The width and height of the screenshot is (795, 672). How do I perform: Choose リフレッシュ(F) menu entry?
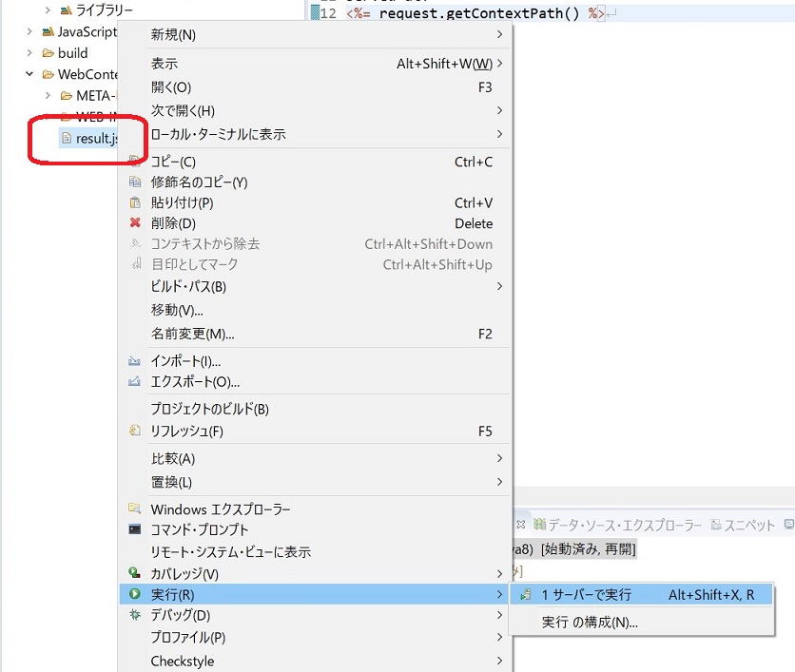pyautogui.click(x=316, y=431)
